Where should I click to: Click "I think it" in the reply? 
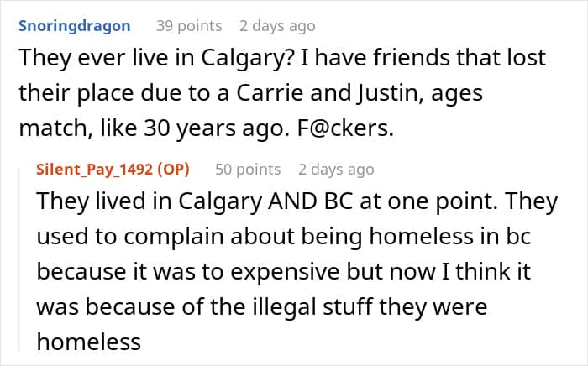coord(486,272)
